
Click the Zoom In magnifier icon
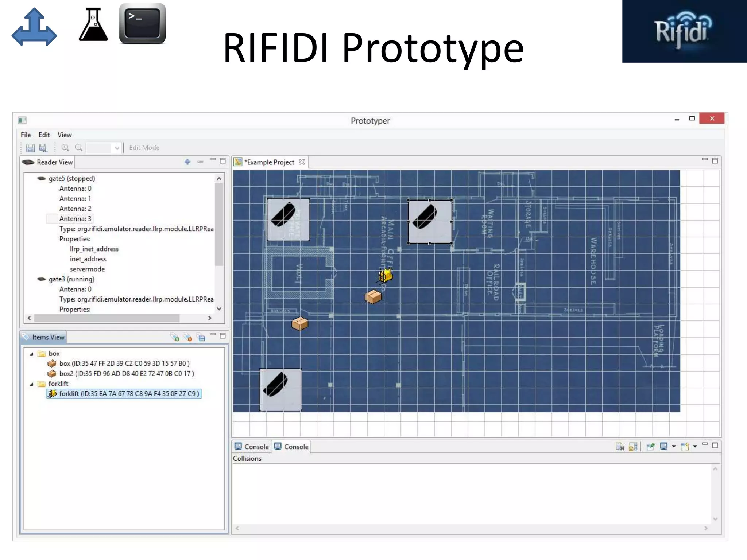(65, 148)
